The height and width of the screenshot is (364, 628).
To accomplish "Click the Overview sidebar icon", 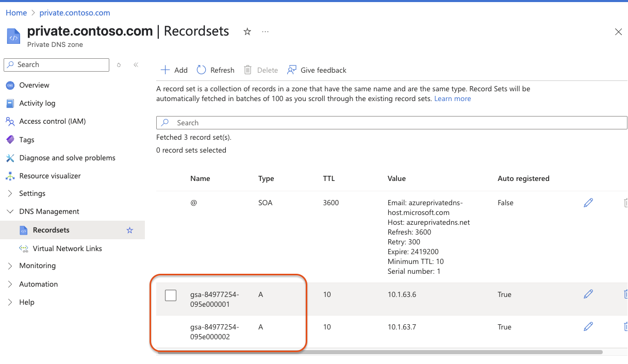I will pos(10,85).
